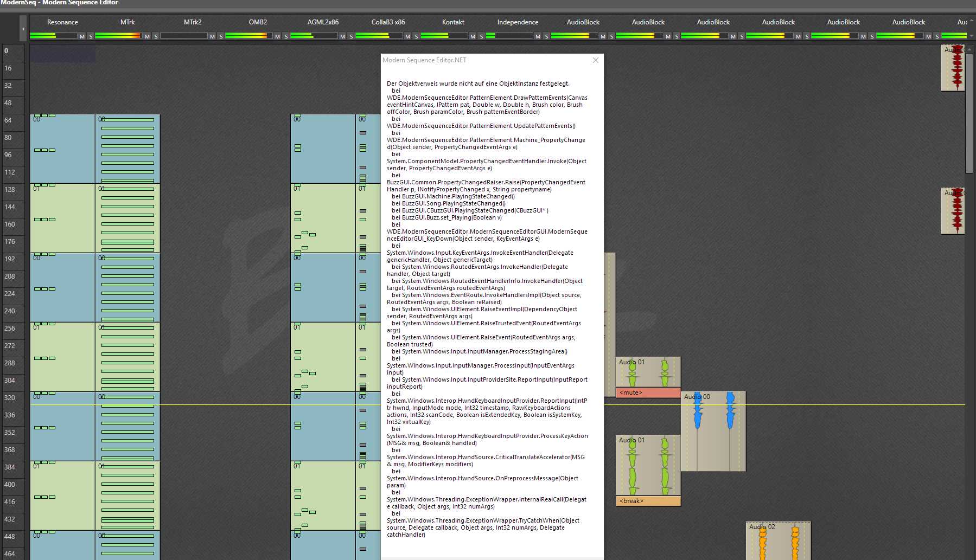This screenshot has height=560, width=976.
Task: Select the CollaB3 x86 track header
Action: [388, 22]
